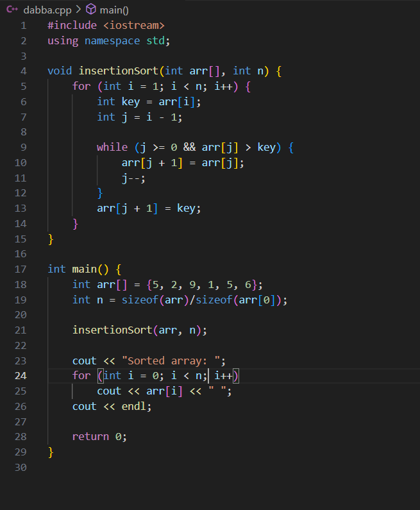Click line number 30 in gutter

tap(21, 468)
